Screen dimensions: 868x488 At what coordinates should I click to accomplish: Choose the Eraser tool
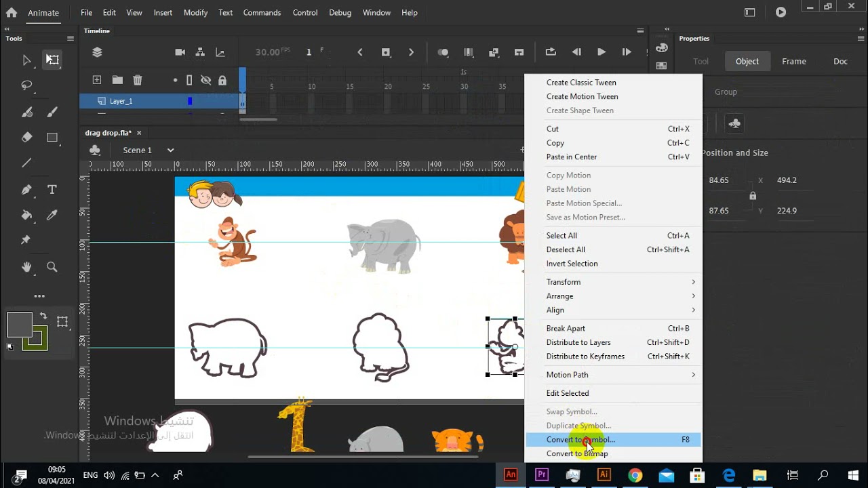[x=26, y=137]
